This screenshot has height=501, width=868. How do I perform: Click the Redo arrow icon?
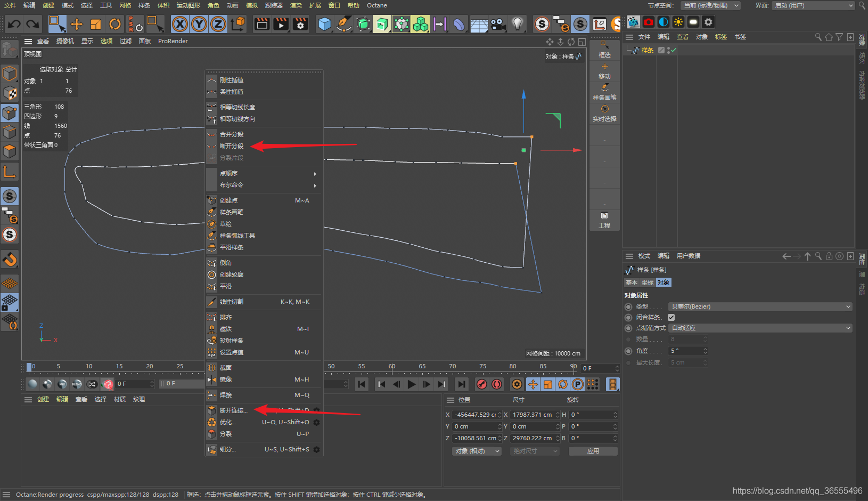[x=33, y=24]
